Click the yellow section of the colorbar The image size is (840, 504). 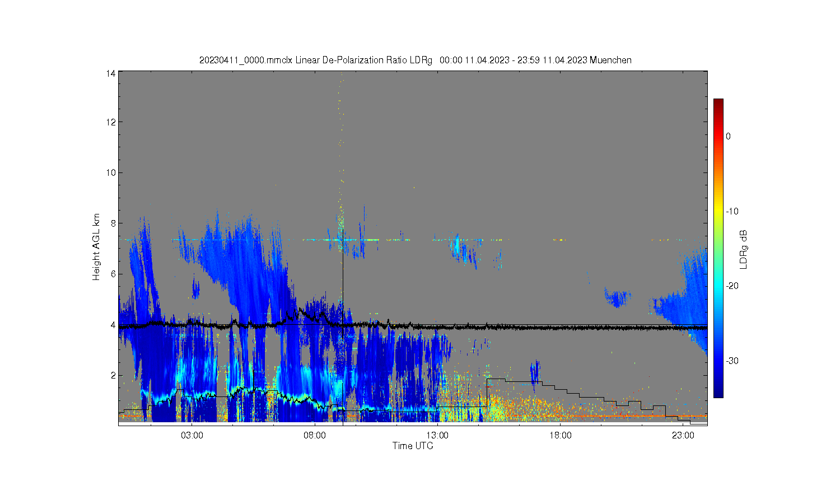[x=718, y=211]
